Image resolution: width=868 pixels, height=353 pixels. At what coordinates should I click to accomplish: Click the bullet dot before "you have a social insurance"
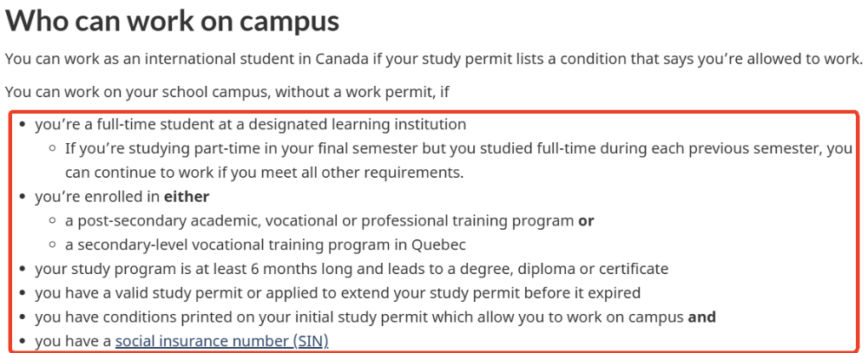tap(23, 342)
